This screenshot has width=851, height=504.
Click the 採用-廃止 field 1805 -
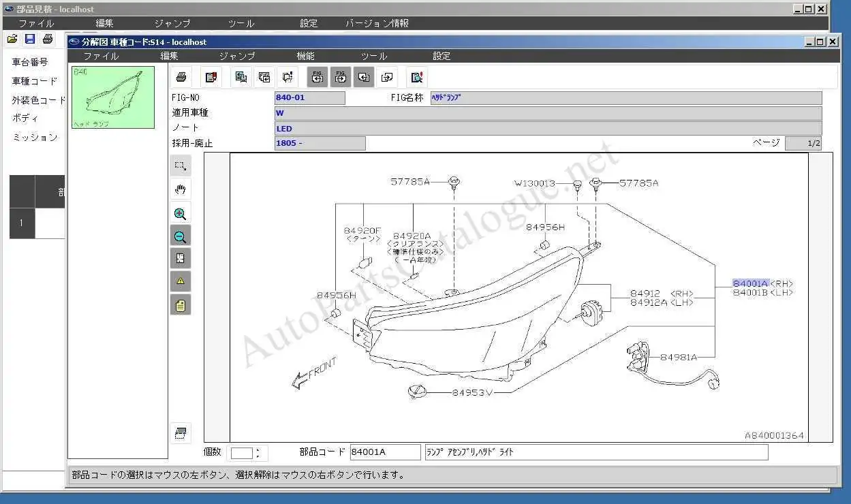320,143
